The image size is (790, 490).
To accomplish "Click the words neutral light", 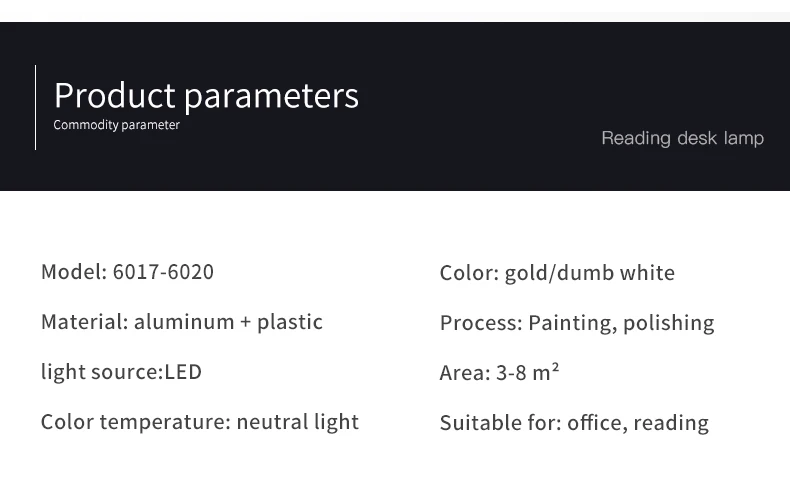I will click(298, 423).
